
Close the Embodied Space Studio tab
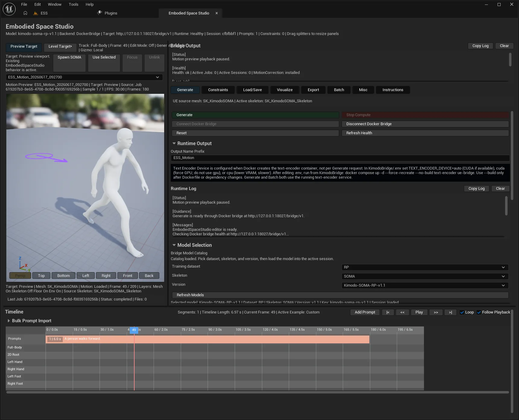click(x=217, y=13)
